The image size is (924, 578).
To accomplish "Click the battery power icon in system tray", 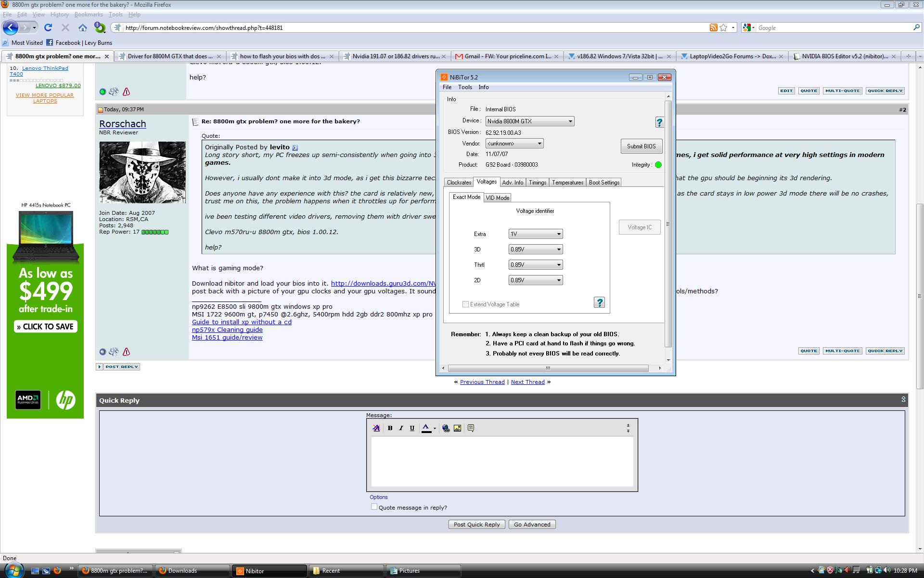I will (870, 571).
